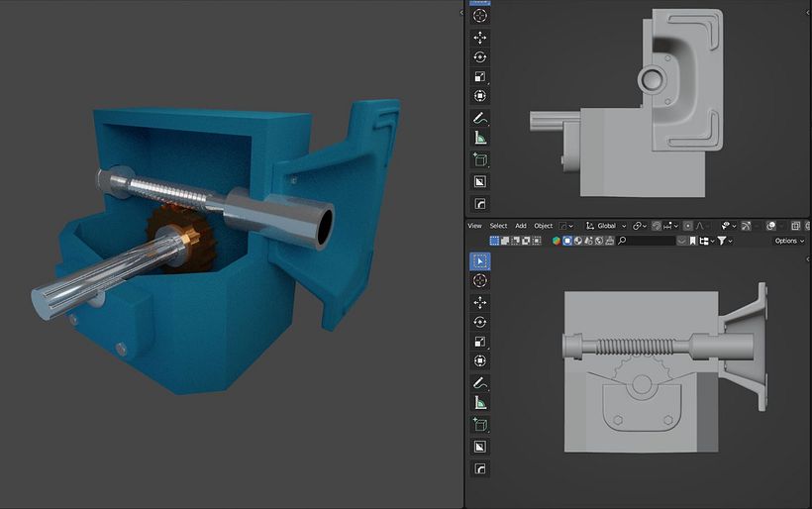This screenshot has height=509, width=812.
Task: Select the Annotate tool in top viewport toolbar
Action: pyautogui.click(x=480, y=118)
